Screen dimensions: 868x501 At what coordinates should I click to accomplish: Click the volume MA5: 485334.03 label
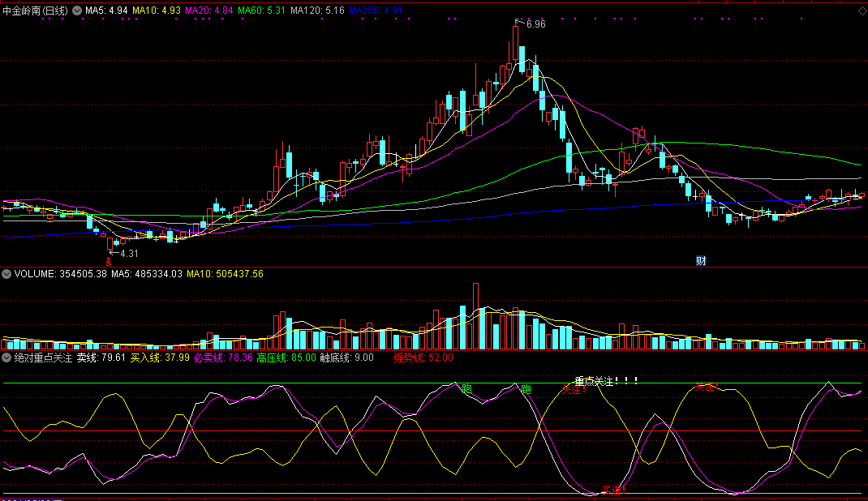[x=147, y=274]
